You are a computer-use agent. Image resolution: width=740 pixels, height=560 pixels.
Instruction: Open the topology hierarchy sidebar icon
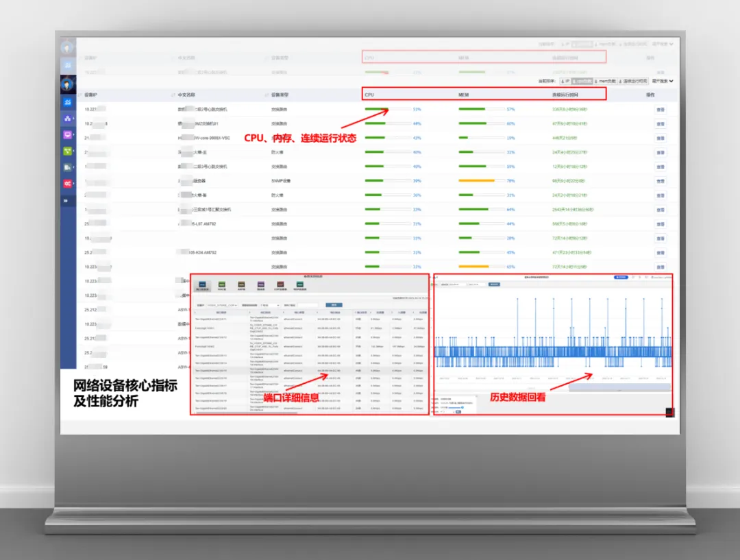(67, 119)
